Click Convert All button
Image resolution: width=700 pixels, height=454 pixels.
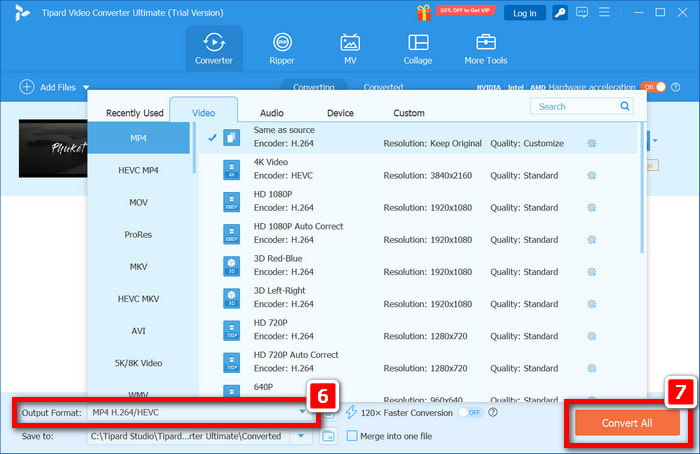(x=627, y=423)
